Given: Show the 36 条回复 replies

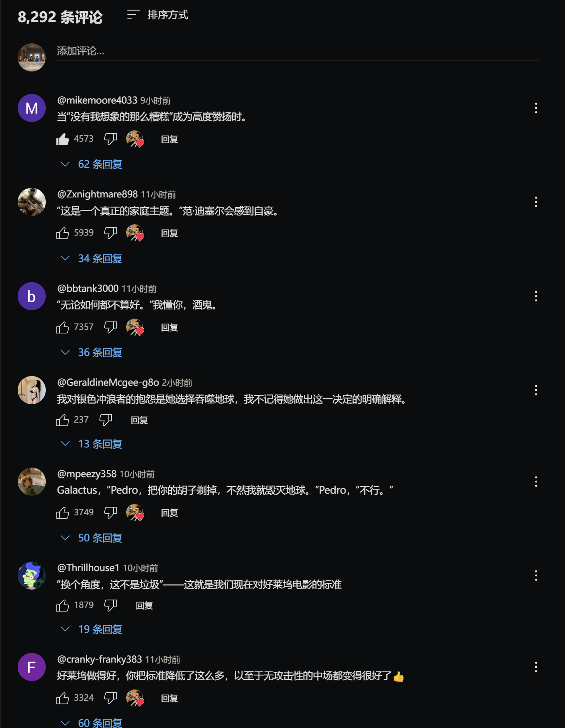Looking at the screenshot, I should coord(92,352).
